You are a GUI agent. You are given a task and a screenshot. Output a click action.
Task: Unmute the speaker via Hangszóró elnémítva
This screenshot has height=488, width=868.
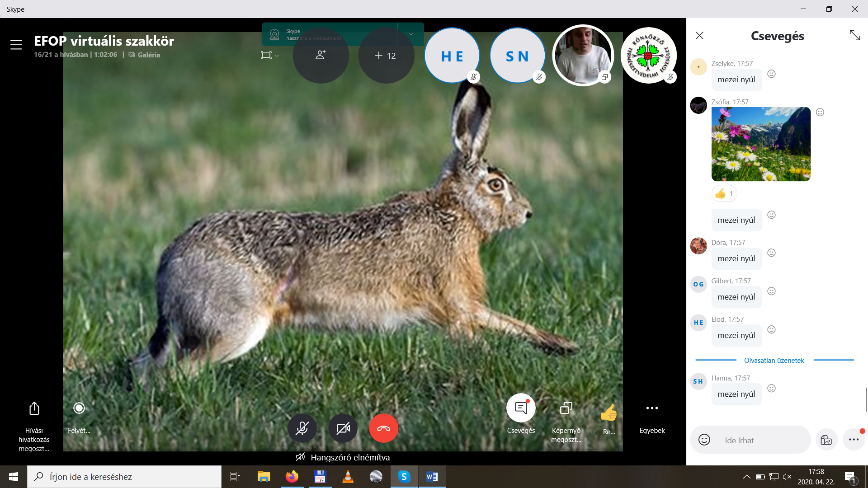tap(343, 457)
